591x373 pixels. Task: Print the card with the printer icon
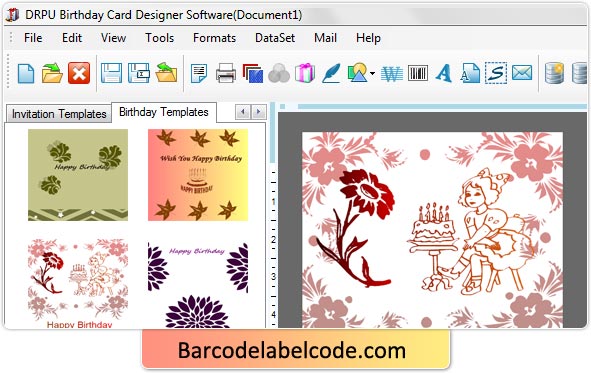[226, 73]
